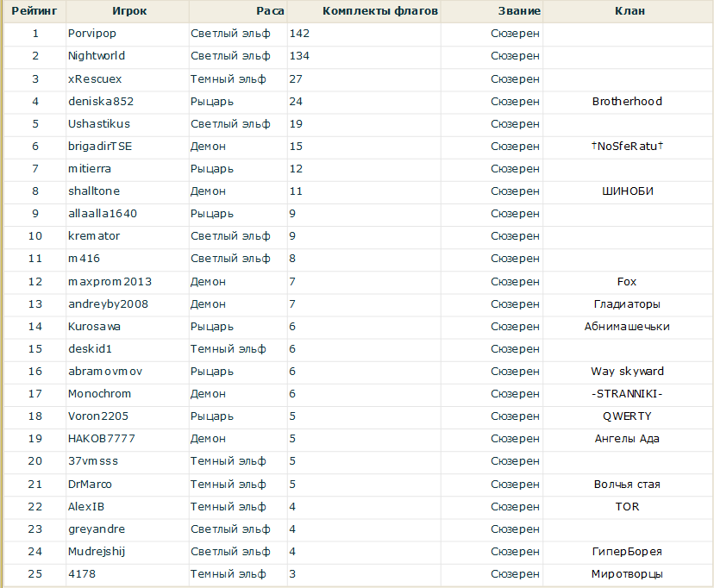Screen dimensions: 714x588
Task: Click the Клан column header
Action: click(x=629, y=11)
